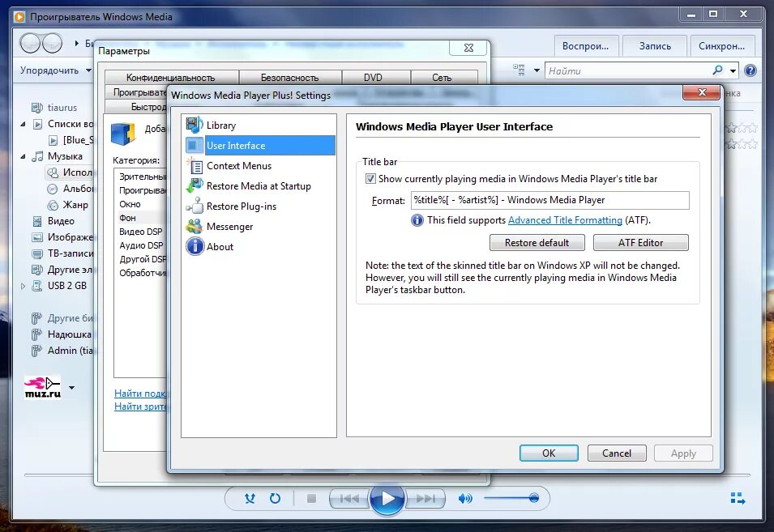Adjust the volume slider
Screen dimensions: 774x532
pos(511,499)
